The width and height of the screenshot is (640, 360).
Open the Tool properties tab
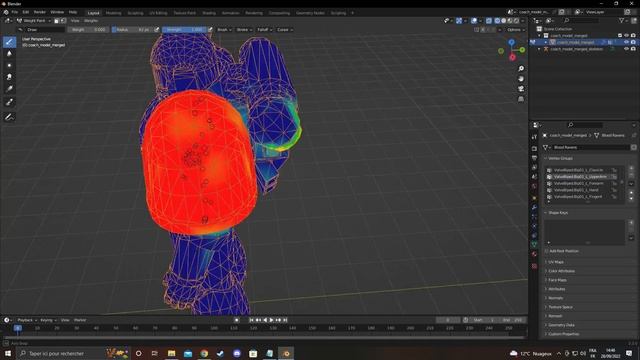[534, 137]
